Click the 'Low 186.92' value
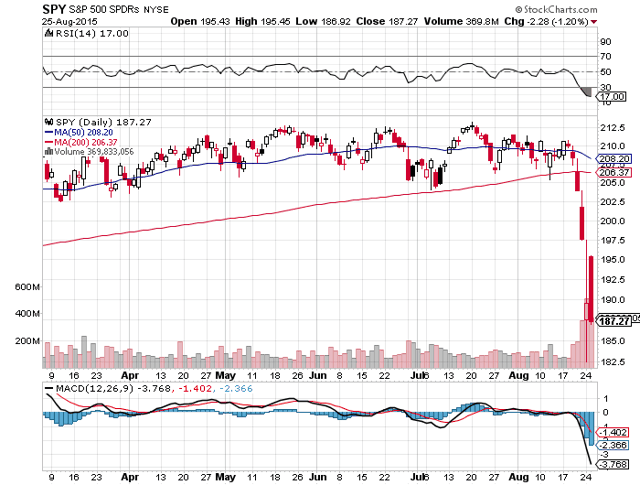The height and width of the screenshot is (485, 640). point(323,21)
